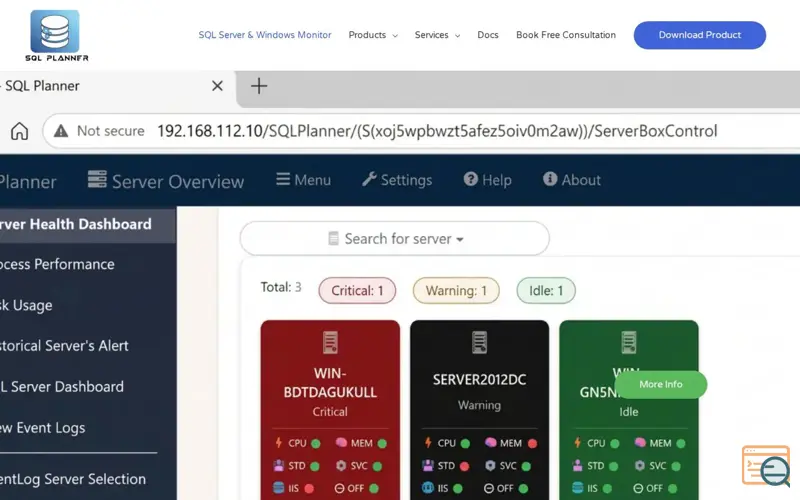Click OFF icon on Idle card
This screenshot has height=500, width=800.
click(638, 488)
